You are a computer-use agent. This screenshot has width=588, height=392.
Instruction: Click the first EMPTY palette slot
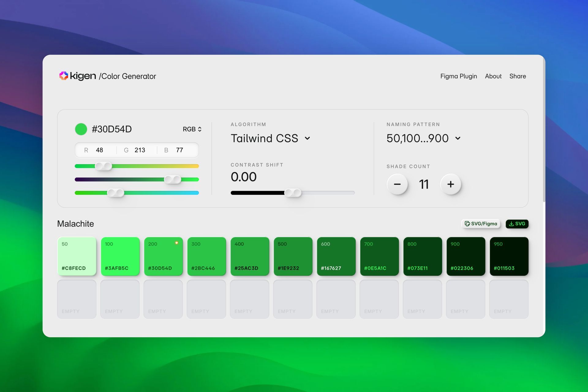coord(77,299)
